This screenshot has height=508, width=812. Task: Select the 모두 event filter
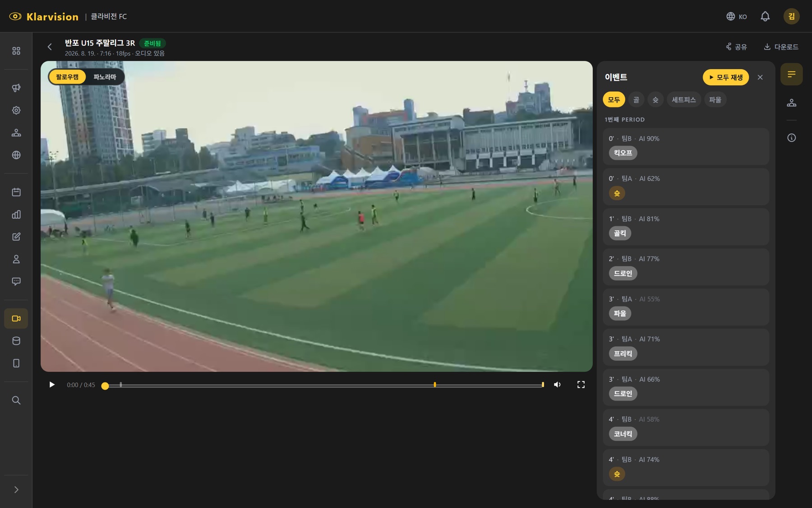coord(614,100)
